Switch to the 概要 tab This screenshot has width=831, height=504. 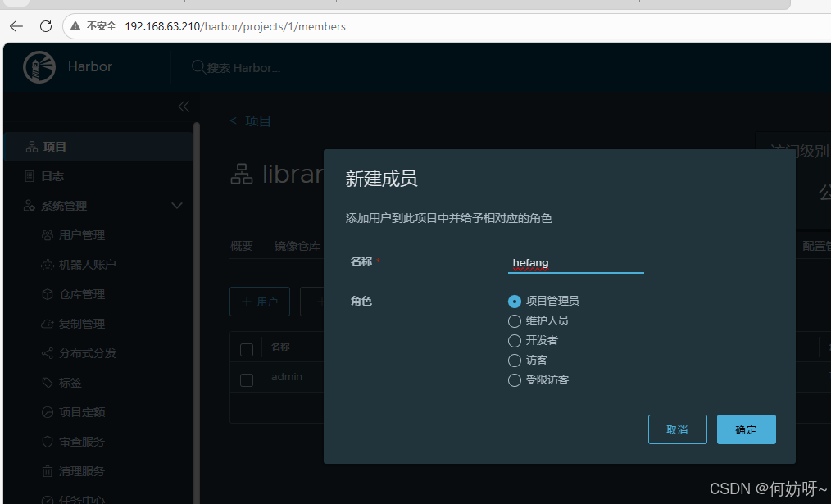[242, 246]
